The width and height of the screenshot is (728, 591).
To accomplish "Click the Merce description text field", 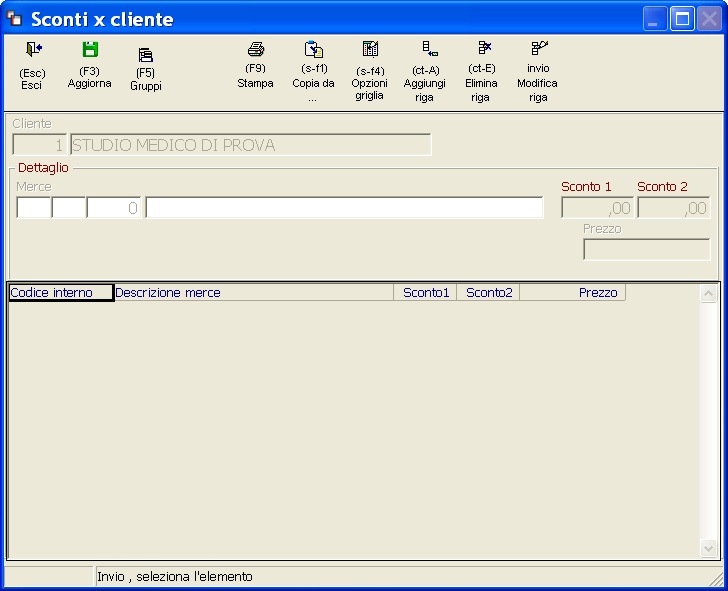I will 344,208.
